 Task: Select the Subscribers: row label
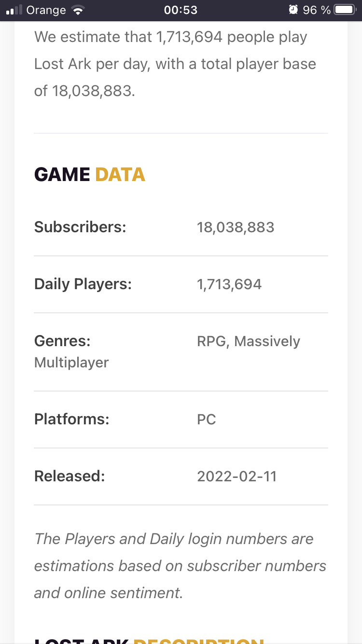pyautogui.click(x=80, y=227)
